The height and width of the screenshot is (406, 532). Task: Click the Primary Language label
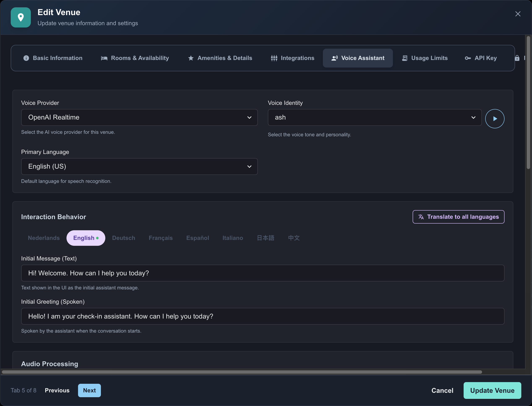(x=45, y=152)
